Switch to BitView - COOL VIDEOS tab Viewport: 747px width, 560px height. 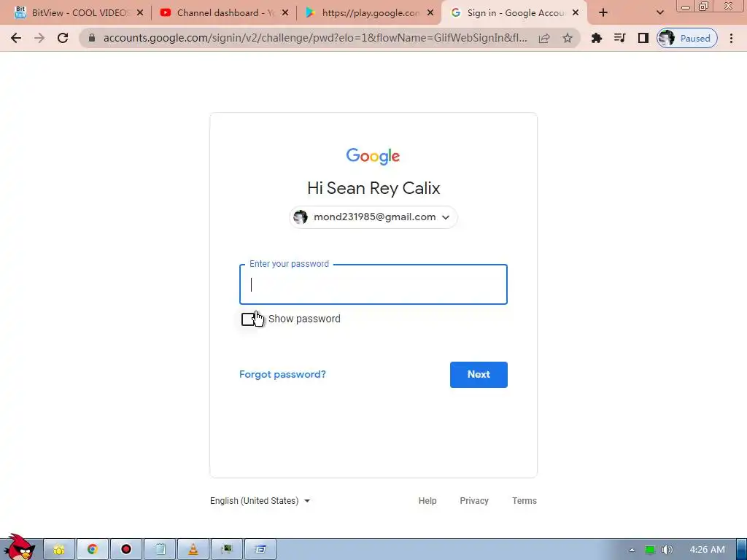tap(78, 13)
